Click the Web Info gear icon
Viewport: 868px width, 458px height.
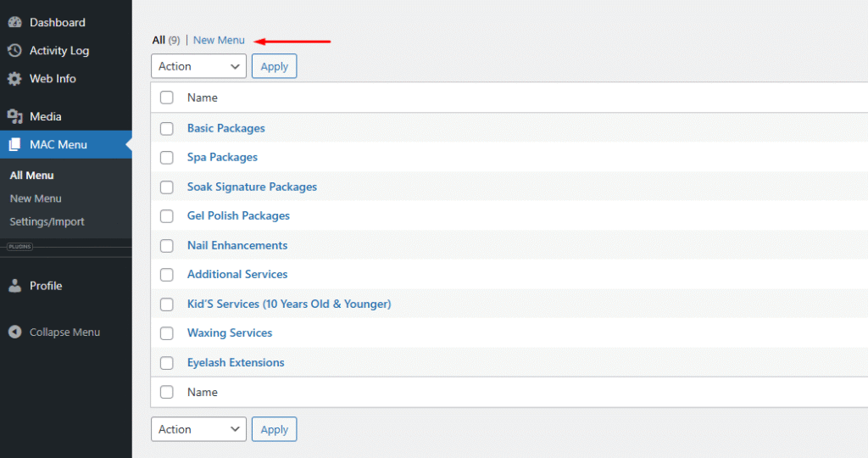point(14,79)
